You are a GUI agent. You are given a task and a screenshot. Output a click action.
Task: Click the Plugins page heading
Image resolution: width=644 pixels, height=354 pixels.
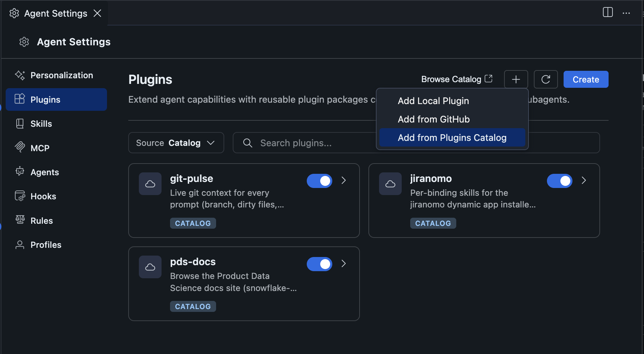coord(150,79)
